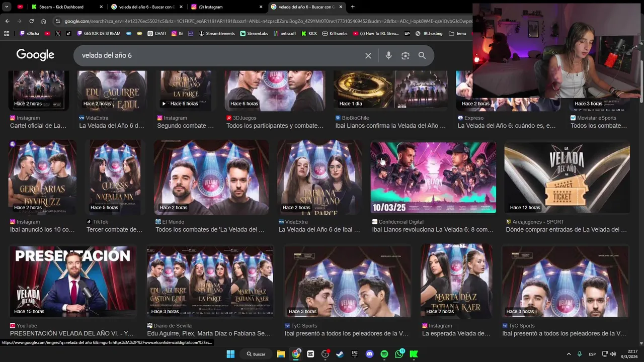644x362 pixels.
Task: Open the How To IRL Stream bookmark
Action: pos(376,34)
